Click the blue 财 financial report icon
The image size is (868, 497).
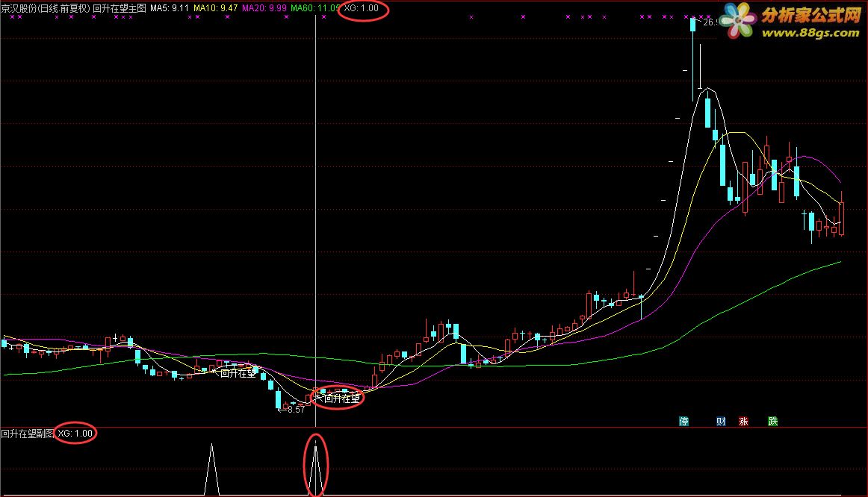[721, 422]
